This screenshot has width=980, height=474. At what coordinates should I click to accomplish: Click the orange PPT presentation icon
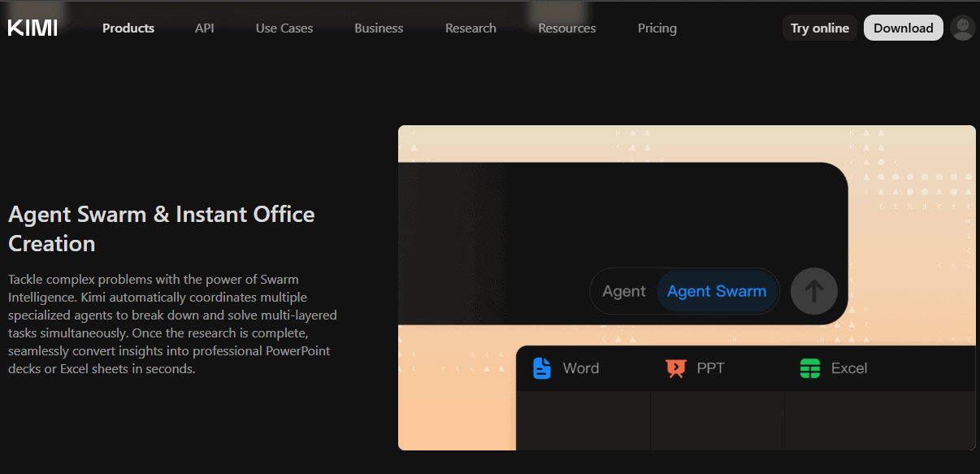coord(675,368)
